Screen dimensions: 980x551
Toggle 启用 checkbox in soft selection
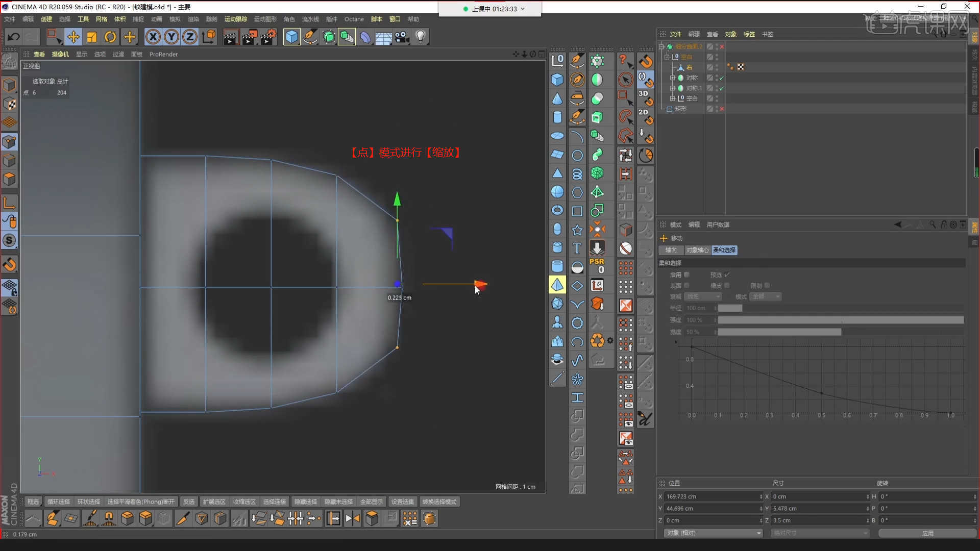pos(687,274)
